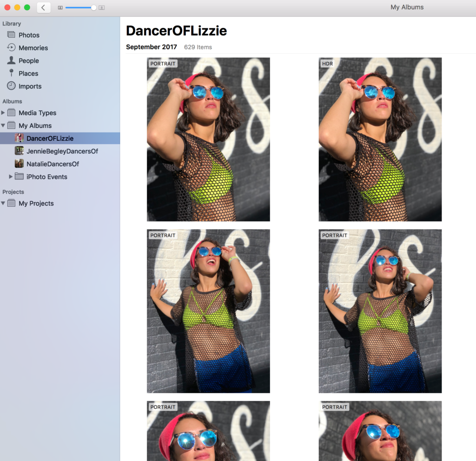Click the thumbnail size slider knob
Screen dimensions: 476x461
(93, 7)
